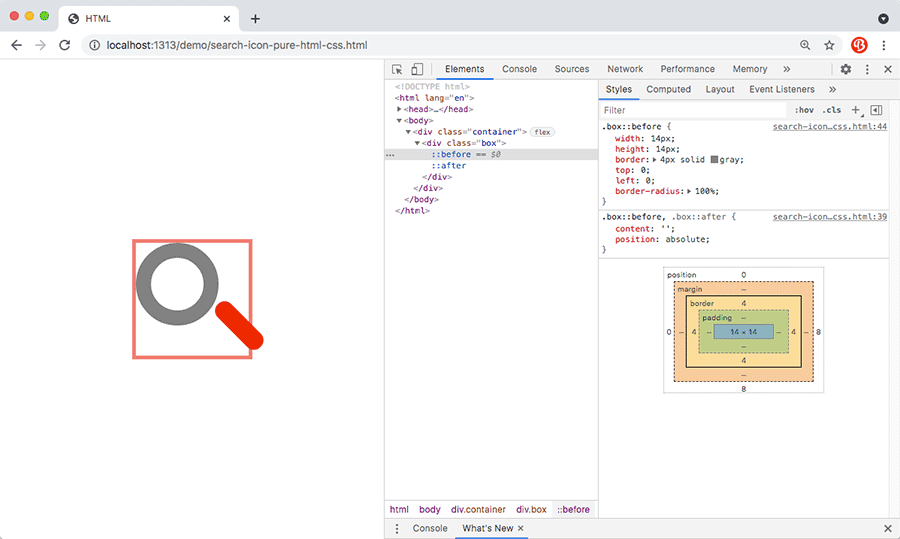Viewport: 900px width, 539px height.
Task: Select the Styles sub-tab
Action: point(619,90)
